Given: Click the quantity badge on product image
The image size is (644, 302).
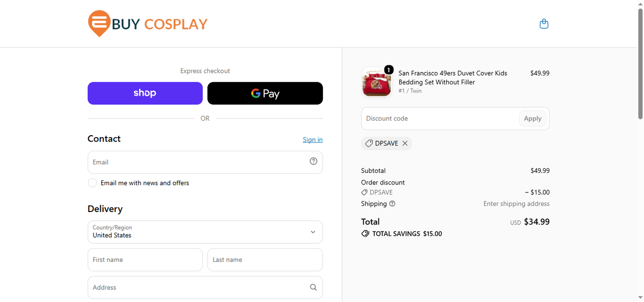Looking at the screenshot, I should (x=388, y=70).
